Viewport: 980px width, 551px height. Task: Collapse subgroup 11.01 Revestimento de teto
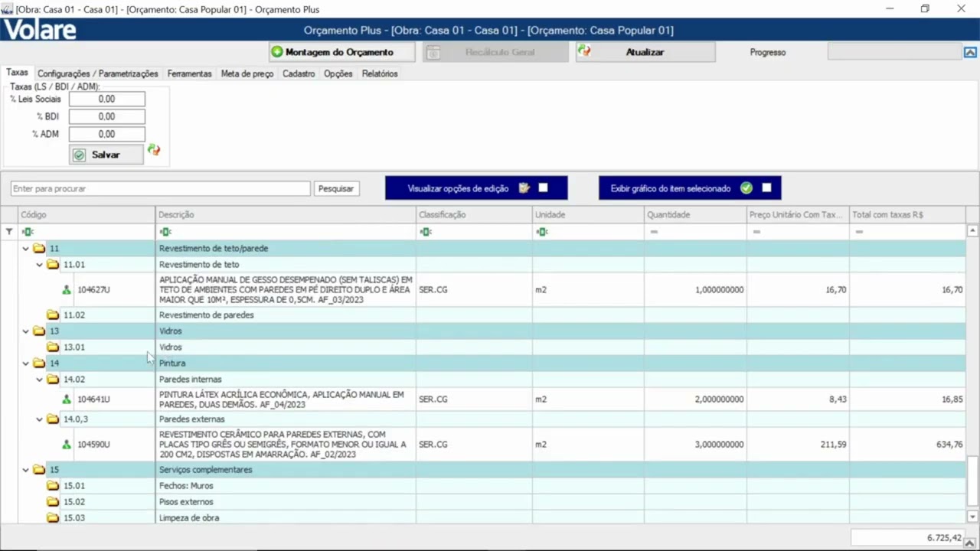point(40,264)
